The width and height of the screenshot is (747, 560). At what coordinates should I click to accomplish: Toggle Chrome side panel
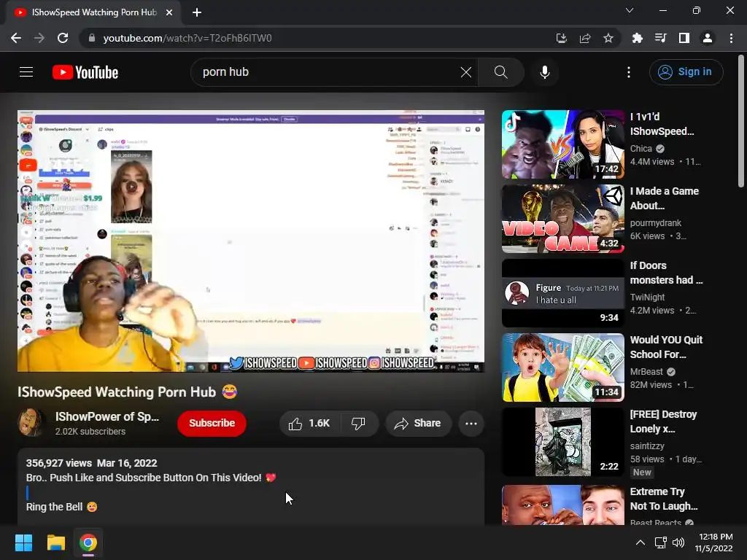(684, 38)
